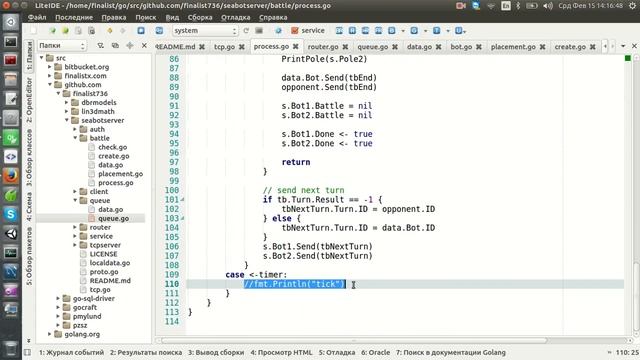Click the volume icon in system tray
Image resolution: width=640 pixels, height=360 pixels.
pos(548,6)
